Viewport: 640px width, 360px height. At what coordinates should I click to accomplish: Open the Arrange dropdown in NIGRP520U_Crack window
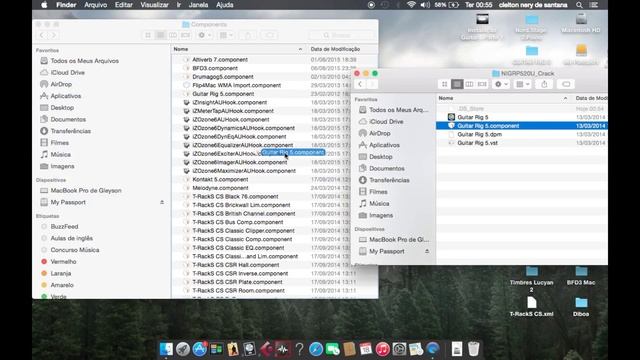[523, 84]
